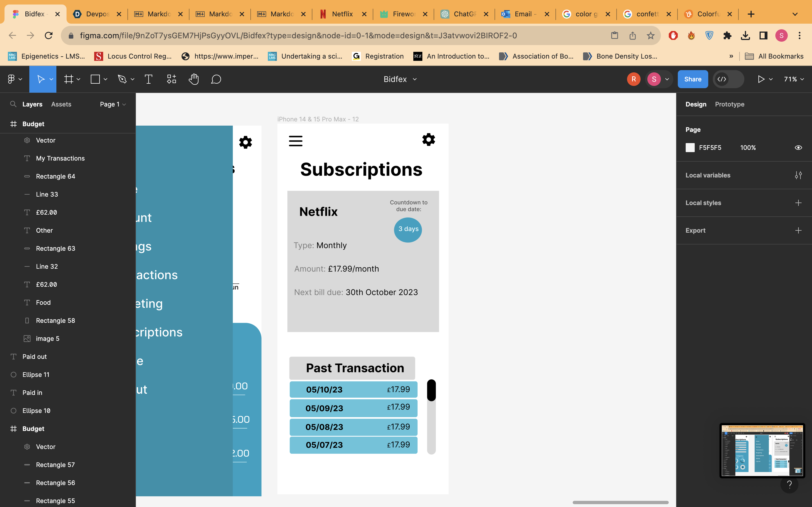812x507 pixels.
Task: Toggle page color visibility eye icon
Action: 798,148
